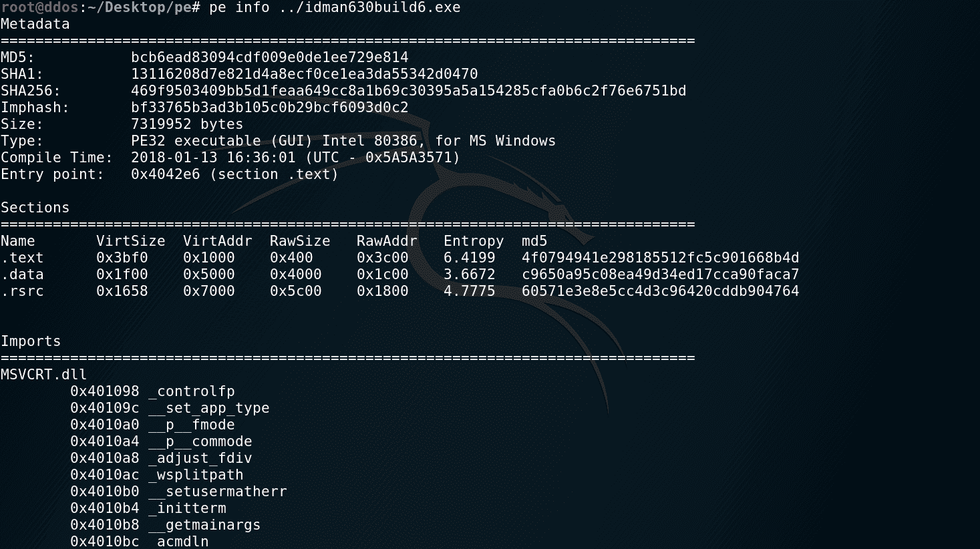Click the import '_adjust_fdiv'
The width and height of the screenshot is (980, 549).
[x=200, y=458]
